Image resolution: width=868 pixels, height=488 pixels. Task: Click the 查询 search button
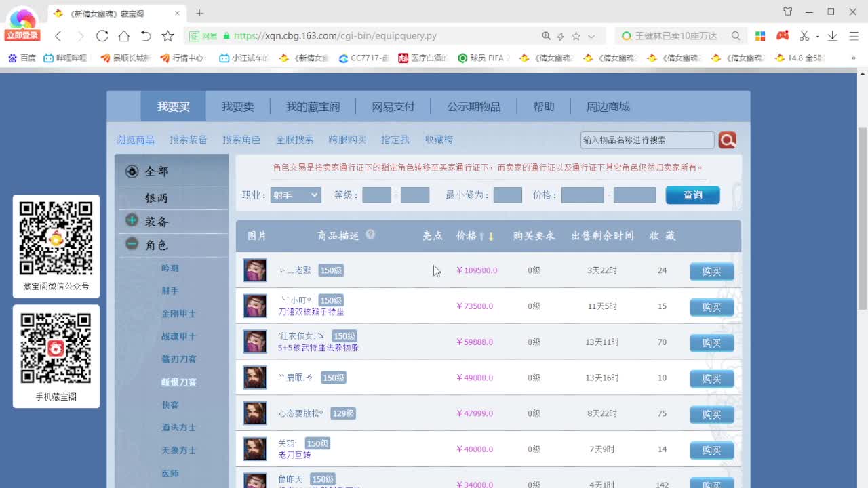coord(692,195)
